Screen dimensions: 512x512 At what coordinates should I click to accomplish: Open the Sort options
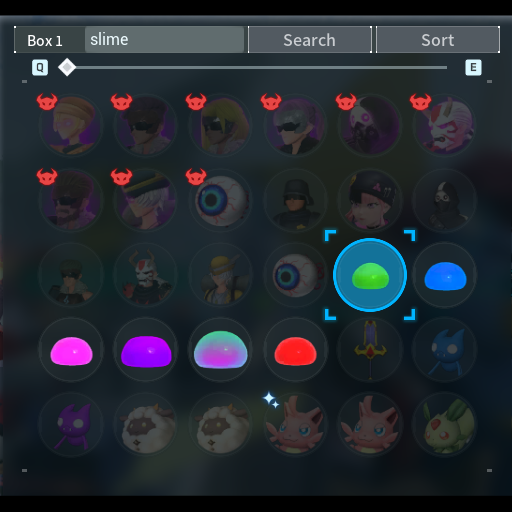click(x=438, y=40)
